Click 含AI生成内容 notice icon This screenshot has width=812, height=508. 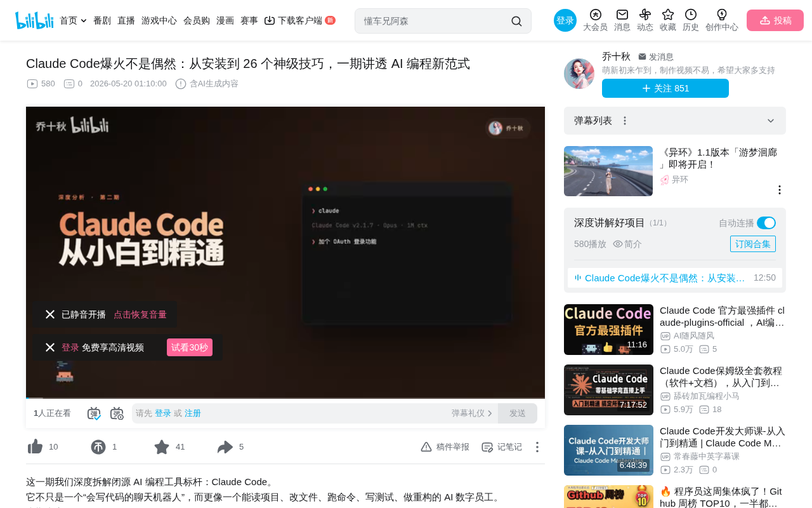coord(181,84)
